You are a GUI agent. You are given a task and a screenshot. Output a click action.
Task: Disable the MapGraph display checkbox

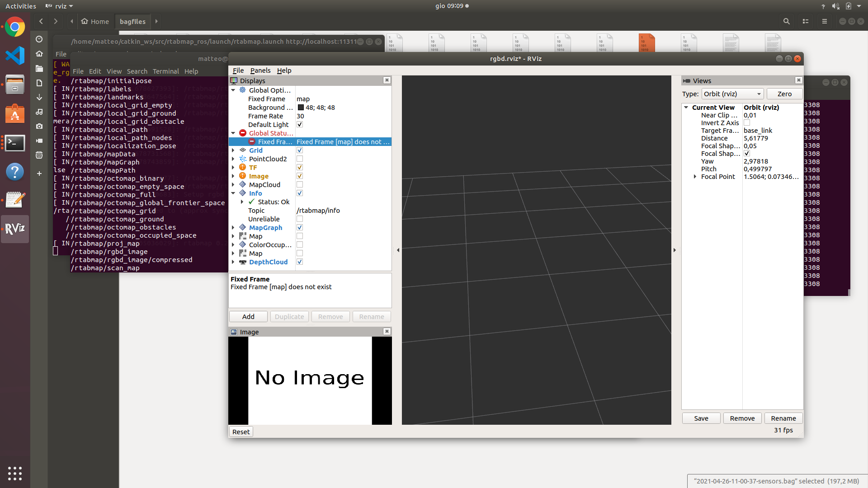coord(300,228)
